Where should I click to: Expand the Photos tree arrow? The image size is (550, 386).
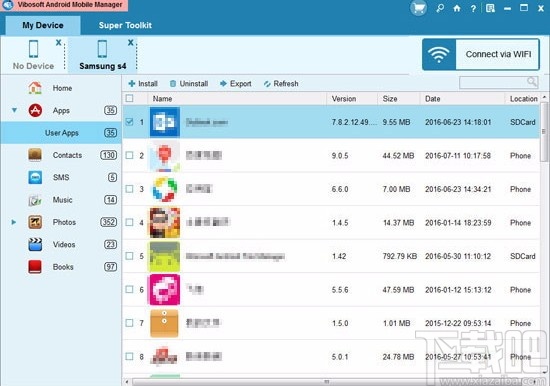[14, 222]
